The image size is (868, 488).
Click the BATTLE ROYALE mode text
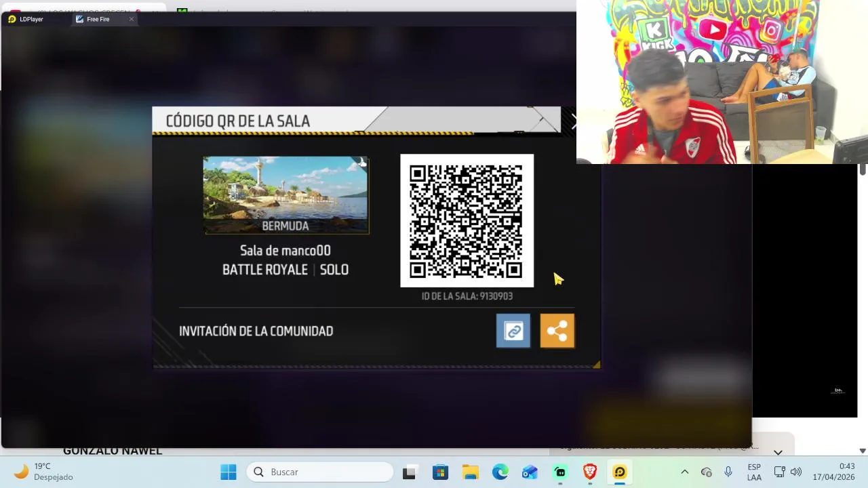[x=265, y=270]
